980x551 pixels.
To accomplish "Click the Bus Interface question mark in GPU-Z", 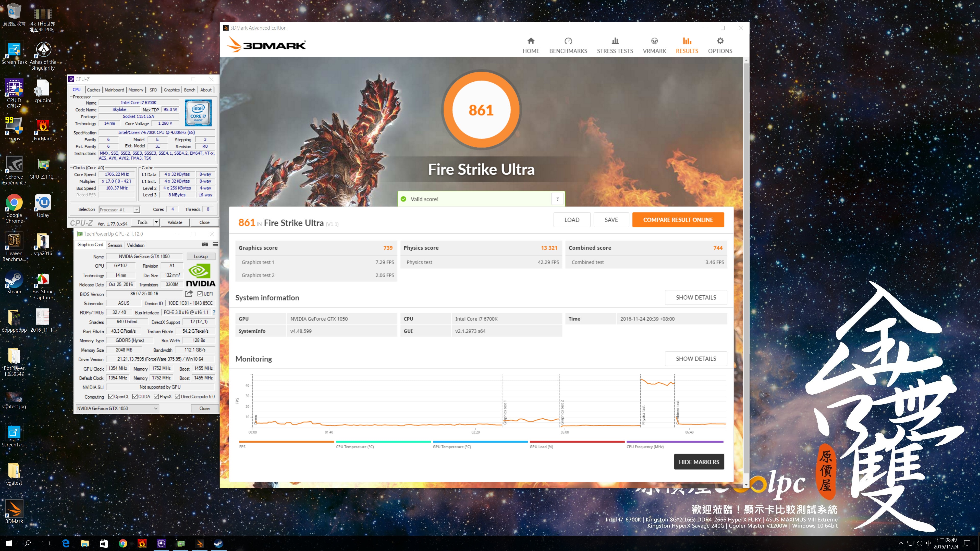I will click(x=214, y=312).
